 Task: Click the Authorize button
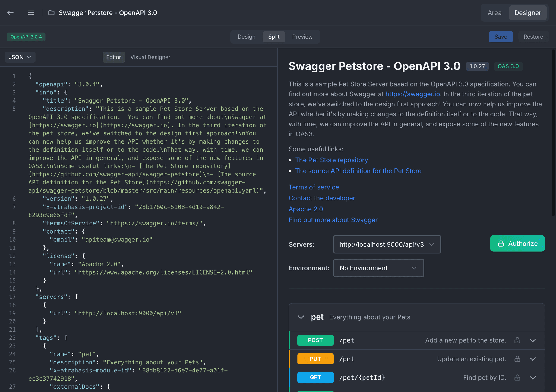pos(517,244)
